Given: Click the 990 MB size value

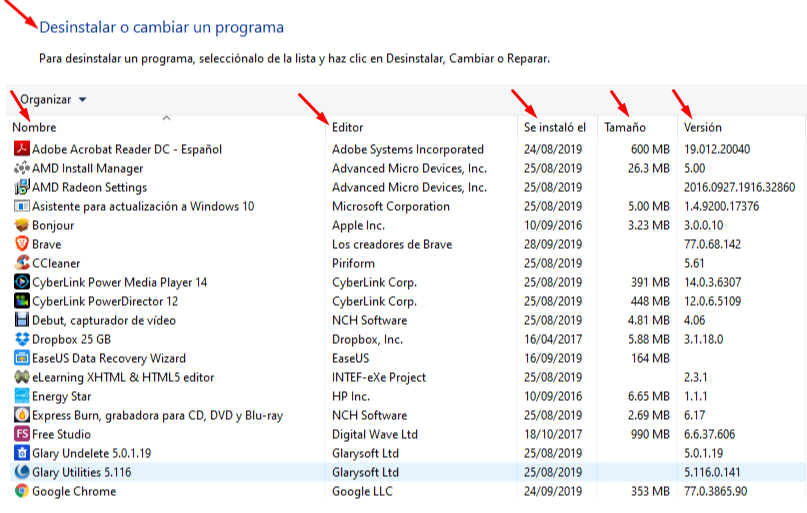Looking at the screenshot, I should click(x=650, y=434).
